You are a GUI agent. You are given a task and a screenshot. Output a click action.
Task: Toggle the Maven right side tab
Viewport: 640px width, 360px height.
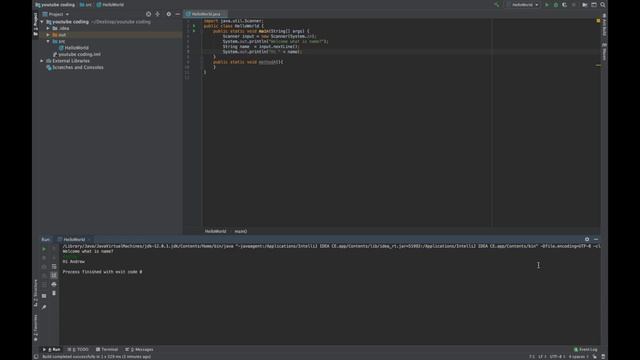(x=604, y=51)
